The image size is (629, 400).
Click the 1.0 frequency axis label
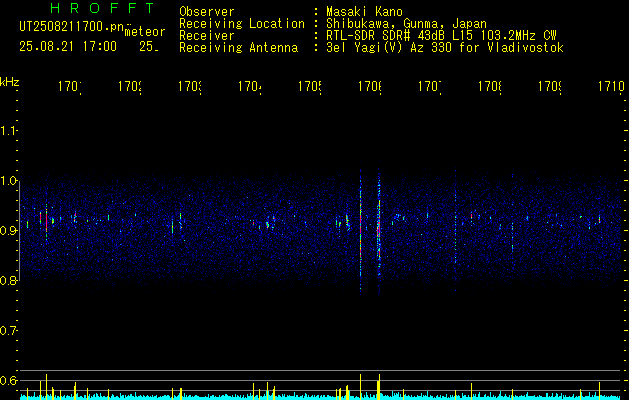pos(9,181)
